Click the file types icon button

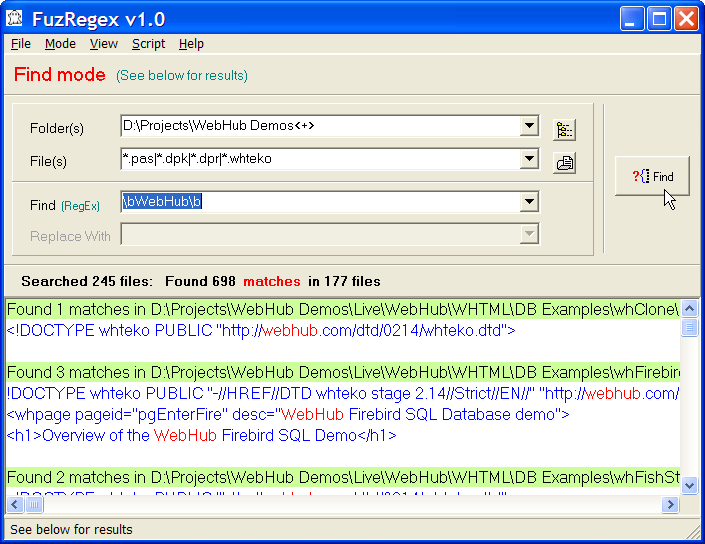(x=565, y=163)
